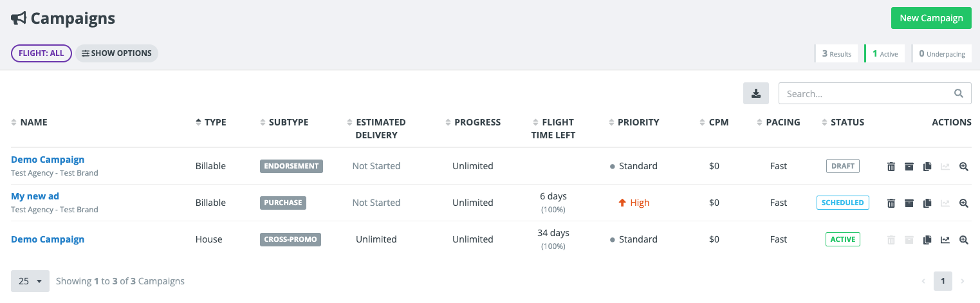
Task: Sort table by CPM header
Action: click(718, 122)
